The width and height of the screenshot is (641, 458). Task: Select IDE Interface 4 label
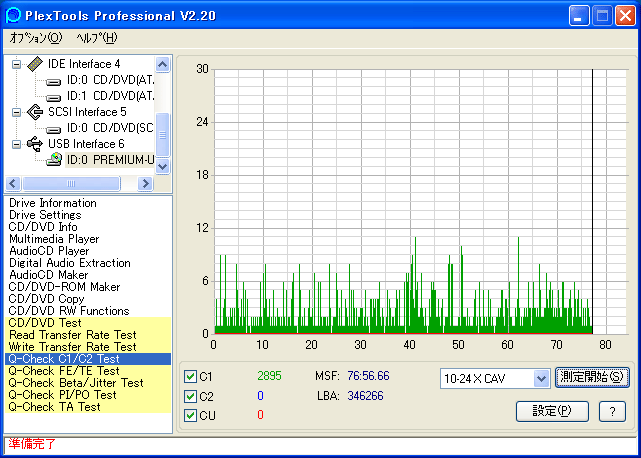tap(84, 64)
